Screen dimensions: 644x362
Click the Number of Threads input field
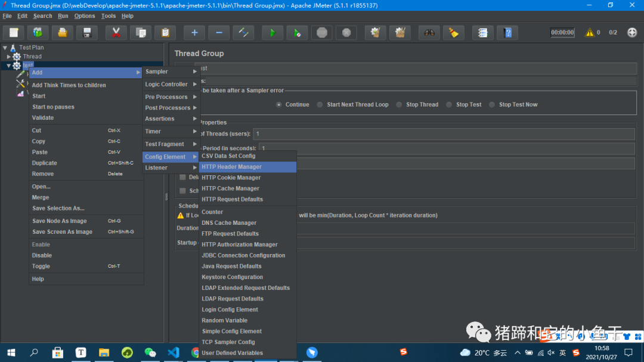(x=444, y=134)
